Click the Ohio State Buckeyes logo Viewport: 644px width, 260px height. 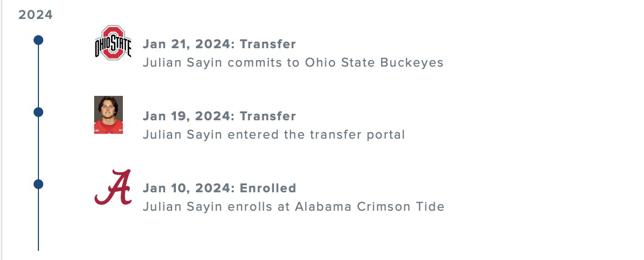[113, 42]
